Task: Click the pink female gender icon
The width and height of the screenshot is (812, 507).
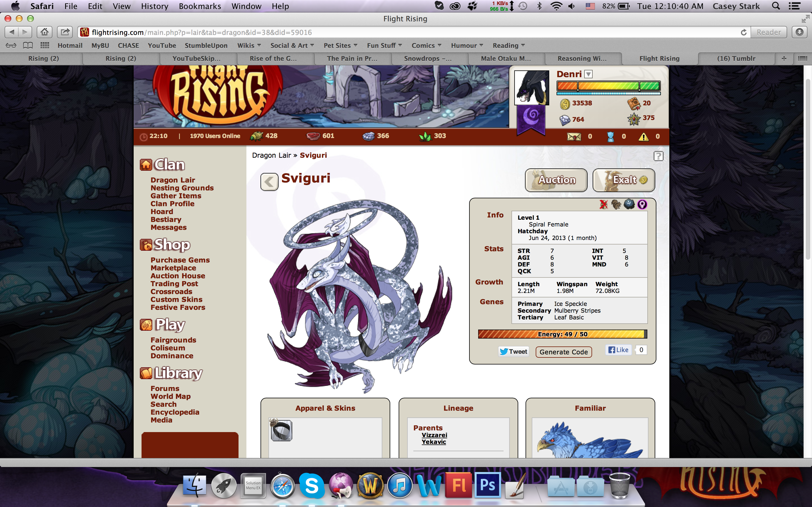Action: (x=642, y=204)
